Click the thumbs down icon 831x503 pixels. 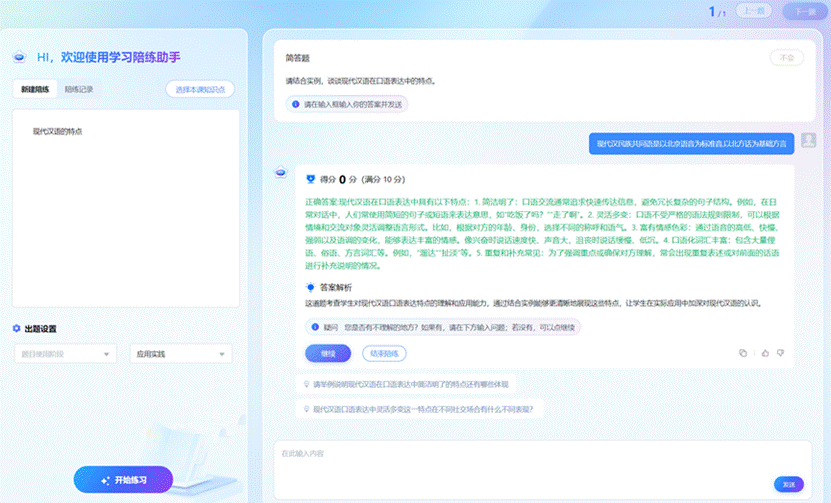click(780, 353)
